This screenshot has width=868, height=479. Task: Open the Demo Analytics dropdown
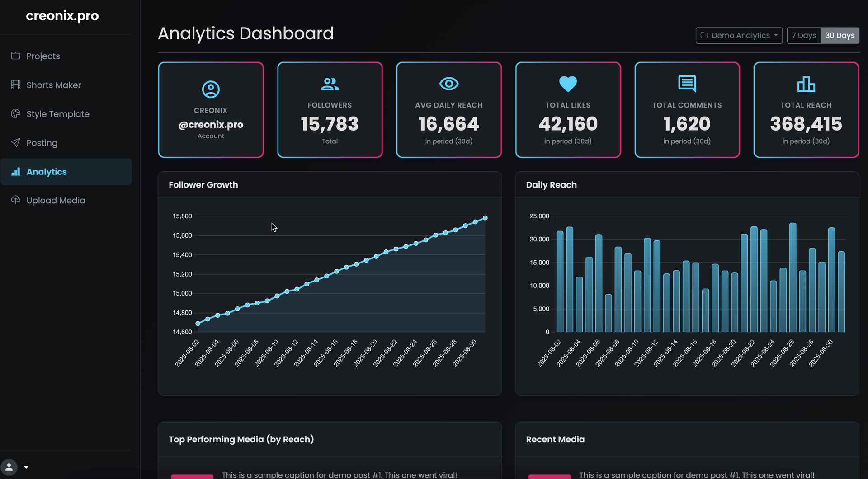[739, 35]
